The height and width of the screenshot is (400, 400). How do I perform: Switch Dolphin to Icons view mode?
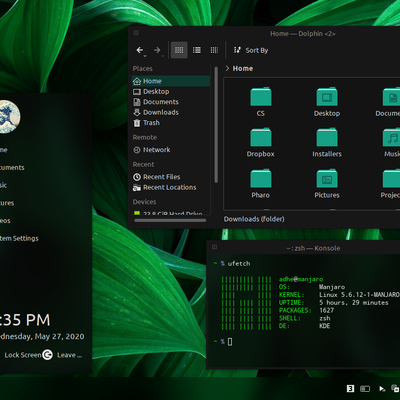click(x=179, y=50)
